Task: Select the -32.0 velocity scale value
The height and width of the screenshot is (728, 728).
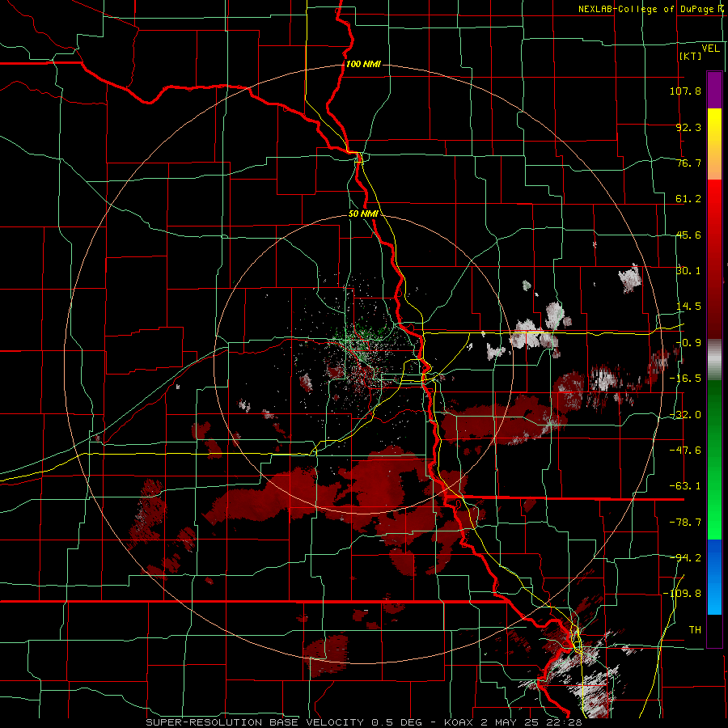Action: point(685,415)
